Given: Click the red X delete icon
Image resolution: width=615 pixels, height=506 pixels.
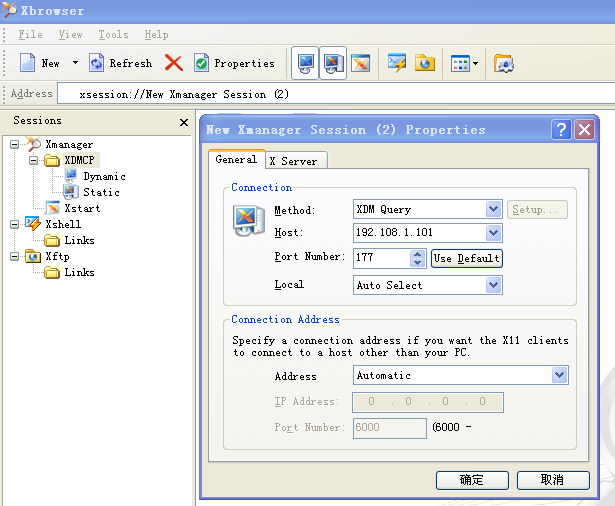Looking at the screenshot, I should [x=173, y=63].
